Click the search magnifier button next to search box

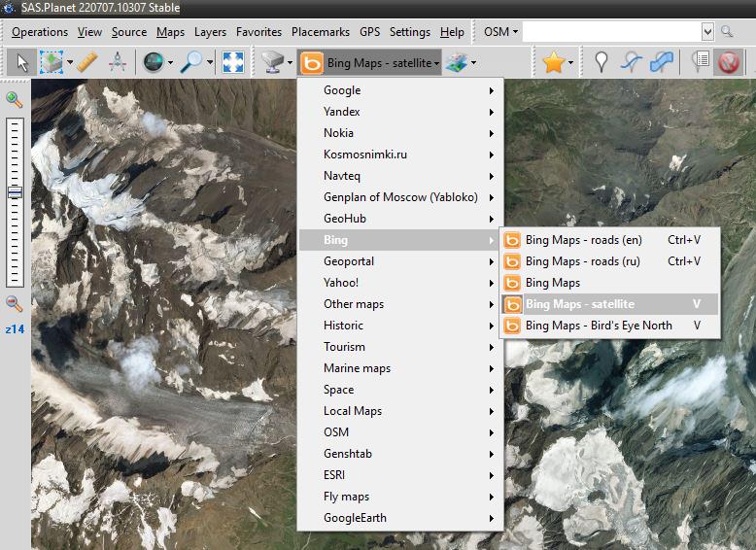pos(727,32)
